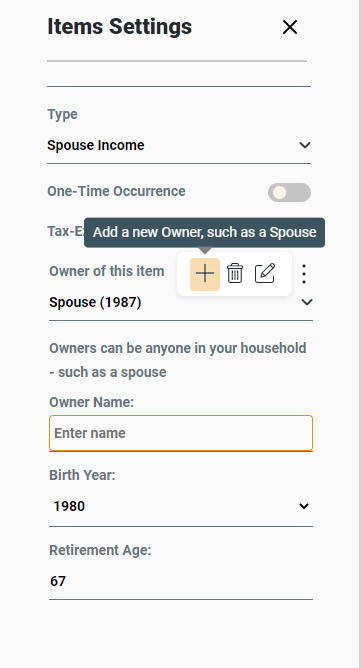
Task: Select the Spouse Income type field
Action: [179, 145]
